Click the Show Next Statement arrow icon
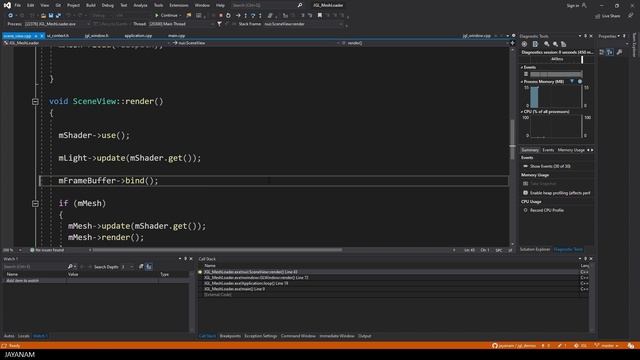This screenshot has width=640, height=360. [238, 16]
